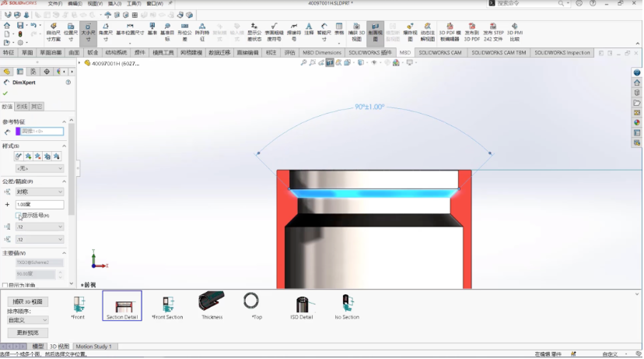This screenshot has width=644, height=359.
Task: Collapse the Reference Features (参考特征) section
Action: [64, 121]
